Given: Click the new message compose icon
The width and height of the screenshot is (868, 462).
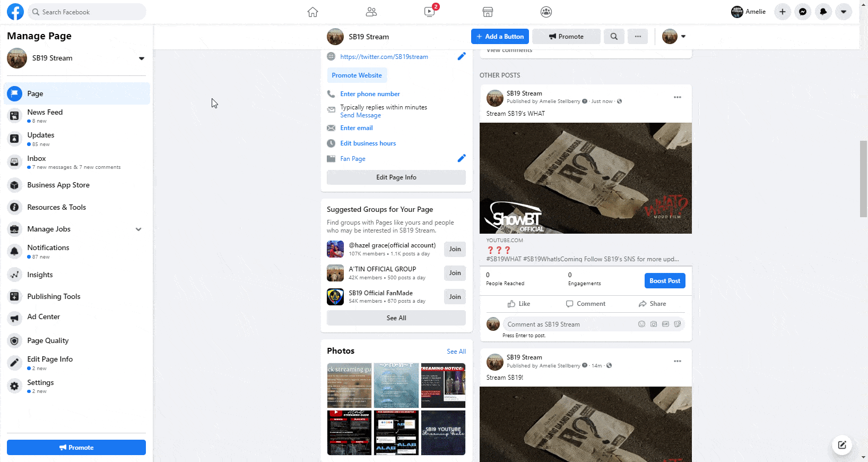Looking at the screenshot, I should tap(842, 445).
